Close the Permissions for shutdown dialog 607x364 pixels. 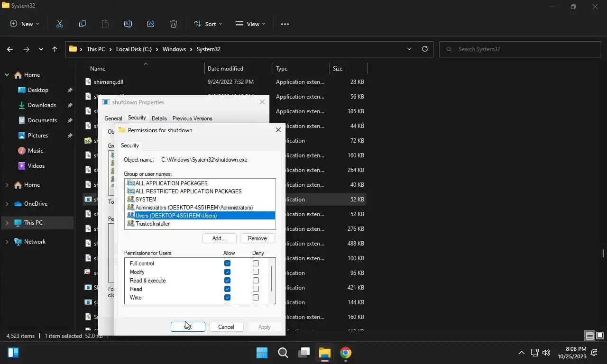pyautogui.click(x=278, y=130)
